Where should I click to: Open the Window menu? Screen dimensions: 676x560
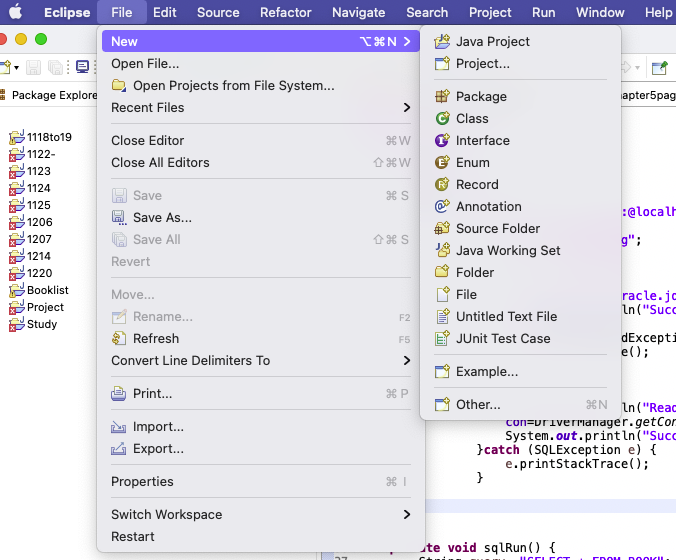[x=600, y=12]
